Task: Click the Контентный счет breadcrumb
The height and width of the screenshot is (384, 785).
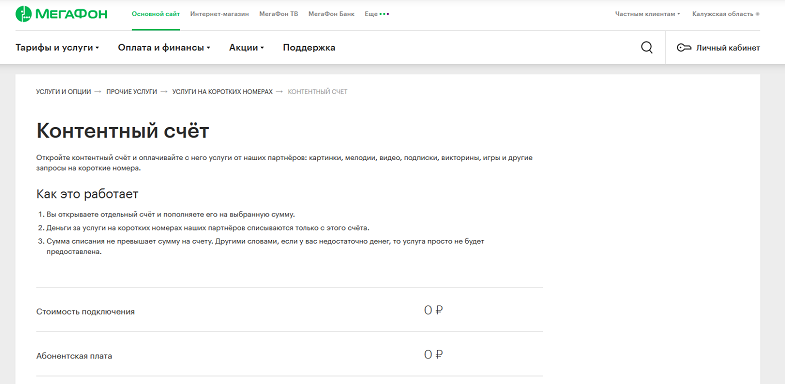Action: point(317,92)
